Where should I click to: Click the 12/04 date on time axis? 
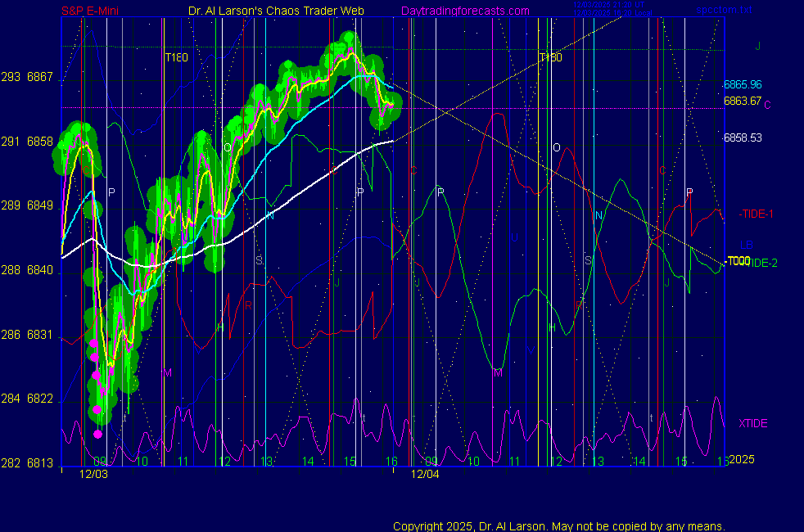(425, 473)
